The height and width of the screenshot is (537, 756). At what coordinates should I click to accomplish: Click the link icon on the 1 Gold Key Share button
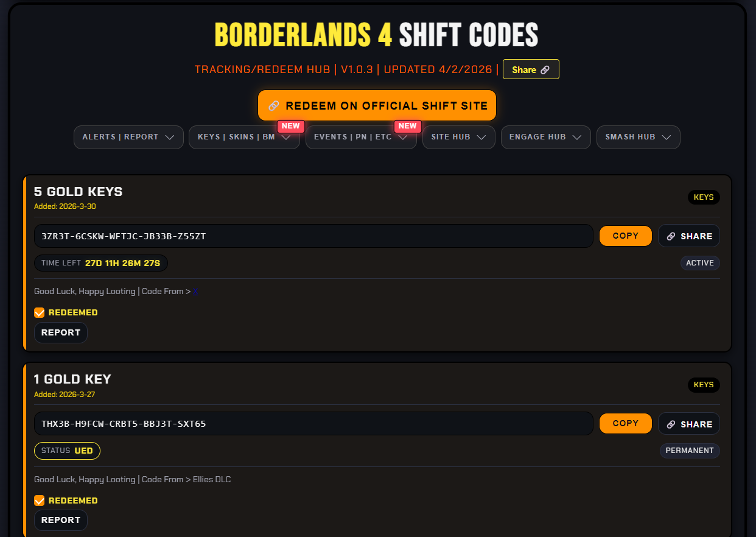671,424
